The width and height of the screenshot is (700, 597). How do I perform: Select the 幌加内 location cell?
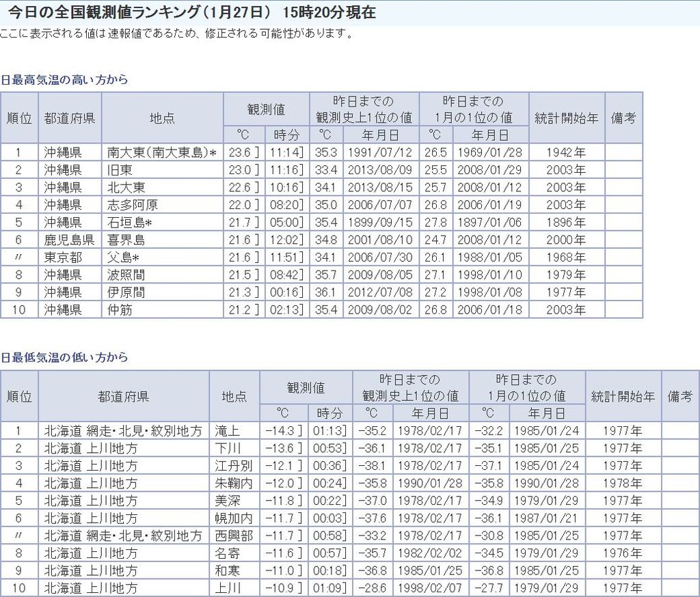[x=233, y=518]
